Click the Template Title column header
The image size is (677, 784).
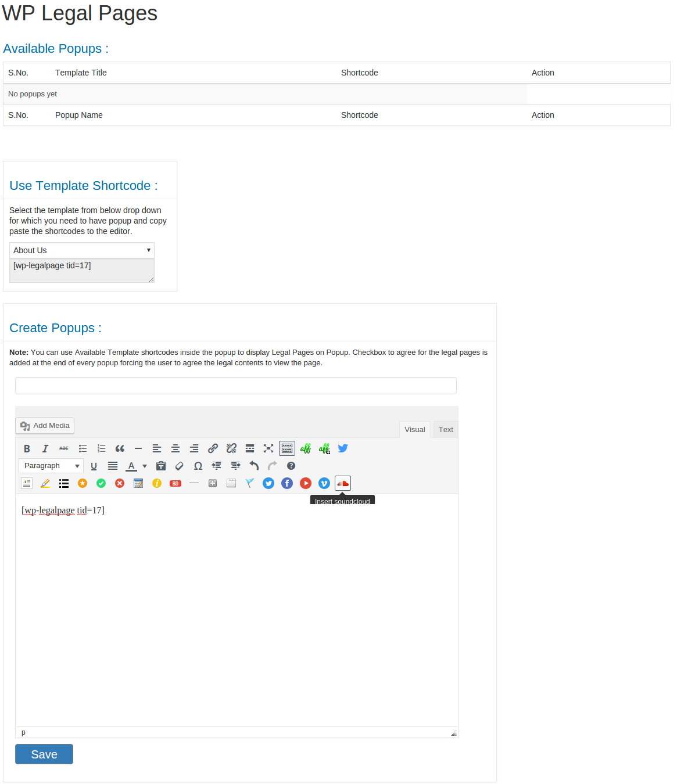pos(81,73)
